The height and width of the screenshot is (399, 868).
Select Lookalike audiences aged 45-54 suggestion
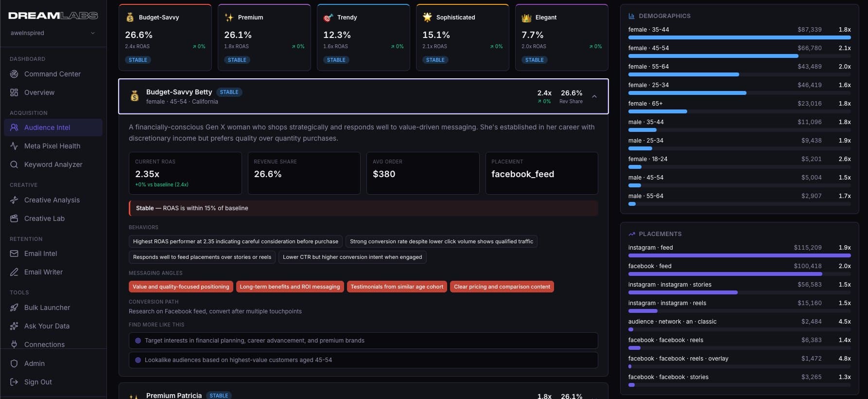363,360
